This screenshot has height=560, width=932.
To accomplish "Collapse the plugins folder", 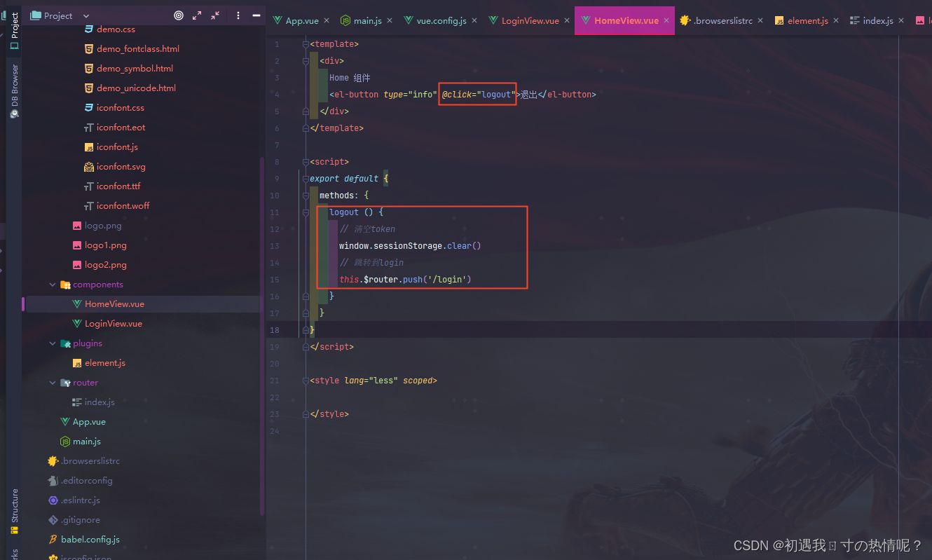I will click(53, 343).
